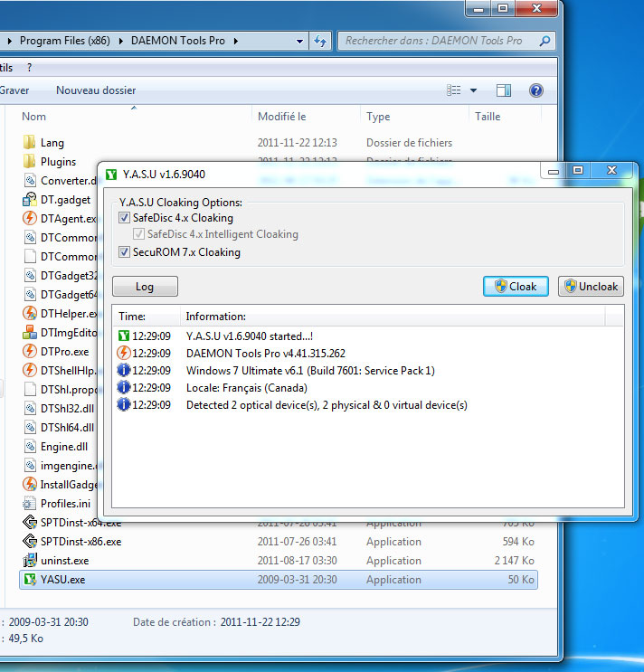
Task: Select the DTShellHlp icon
Action: pyautogui.click(x=29, y=370)
